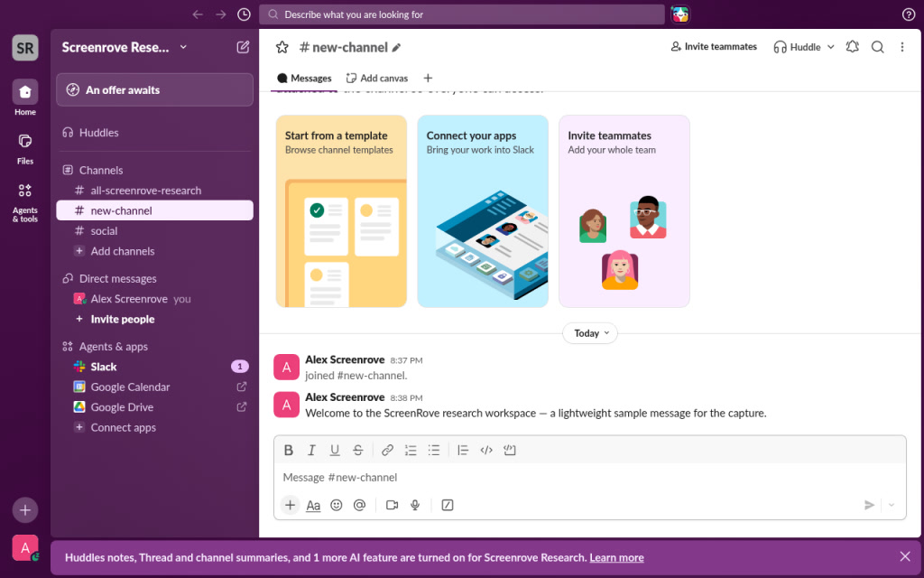Click the An offer awaits button

click(x=155, y=89)
